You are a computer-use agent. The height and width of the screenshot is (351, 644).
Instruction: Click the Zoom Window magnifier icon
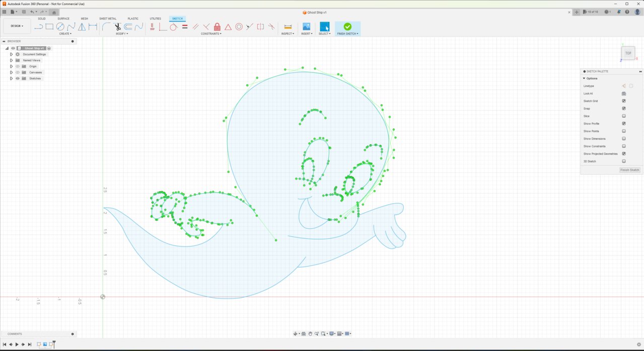pos(324,334)
